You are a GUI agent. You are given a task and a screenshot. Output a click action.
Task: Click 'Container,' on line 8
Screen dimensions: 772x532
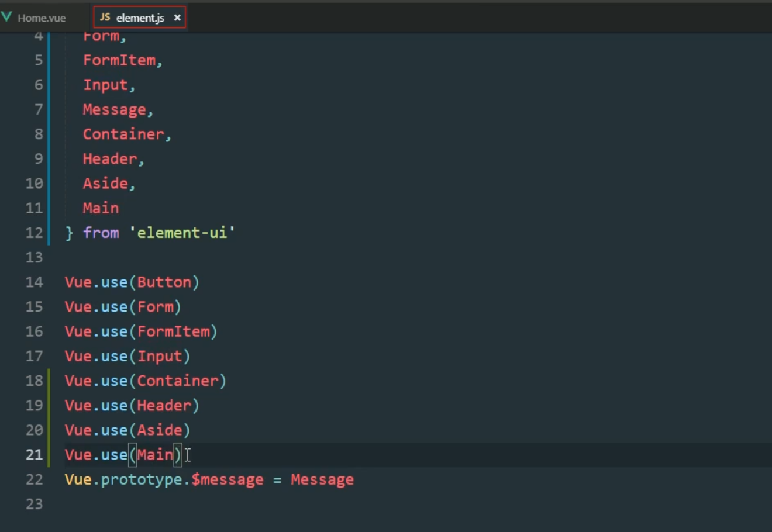click(x=127, y=134)
